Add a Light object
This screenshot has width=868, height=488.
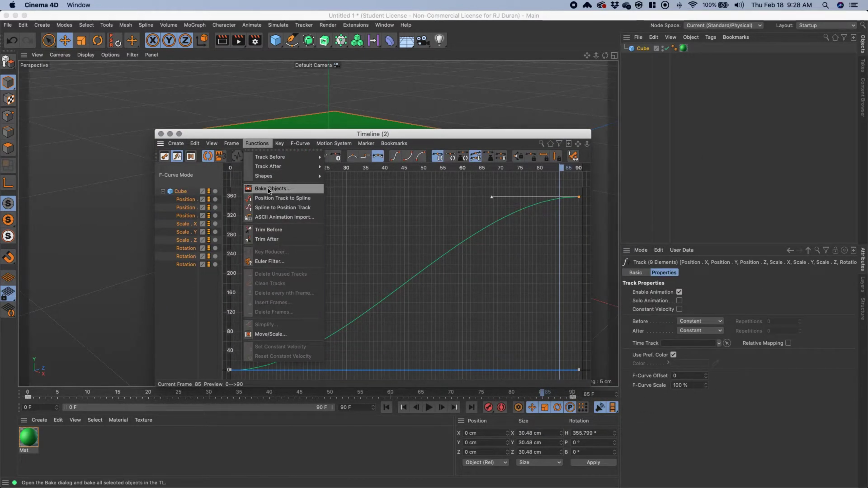point(439,41)
